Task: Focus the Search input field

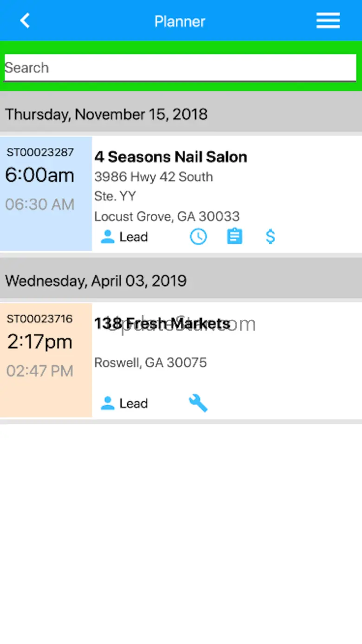Action: (180, 68)
